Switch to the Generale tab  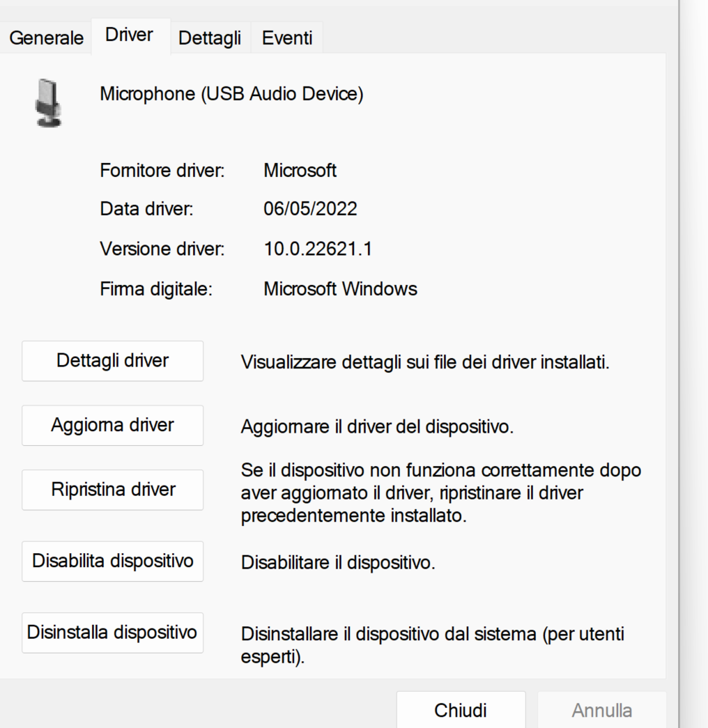[x=45, y=38]
